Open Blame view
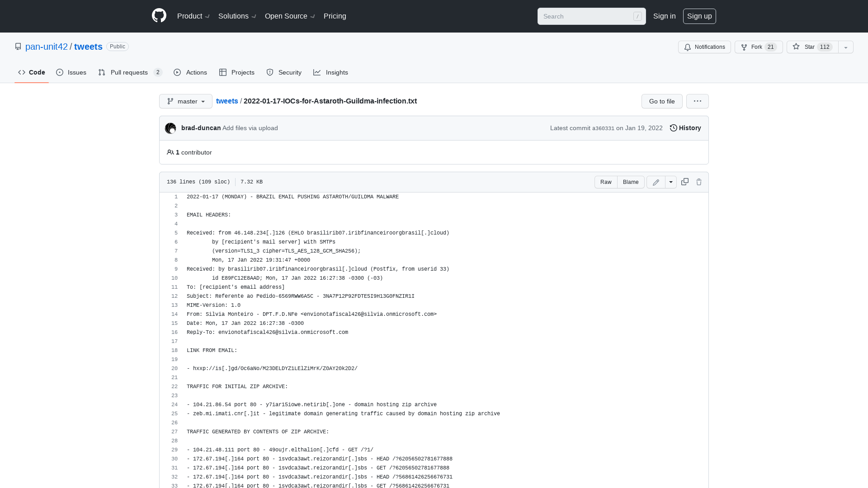The image size is (868, 488). (x=631, y=182)
